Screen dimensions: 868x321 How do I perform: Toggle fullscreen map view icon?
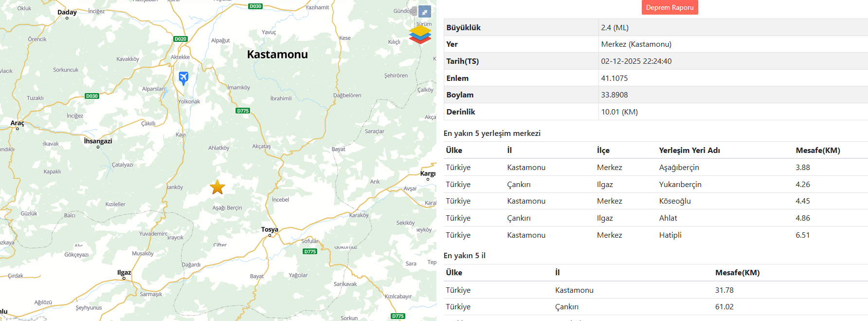pyautogui.click(x=425, y=12)
